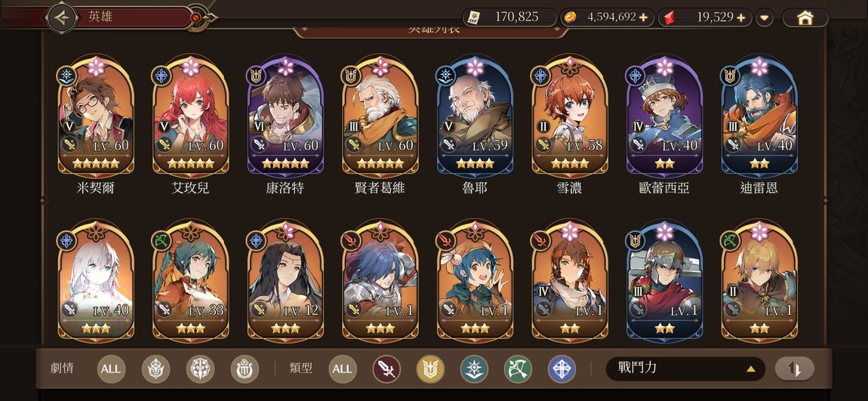
Task: Expand the currency dropdown arrow
Action: click(765, 17)
